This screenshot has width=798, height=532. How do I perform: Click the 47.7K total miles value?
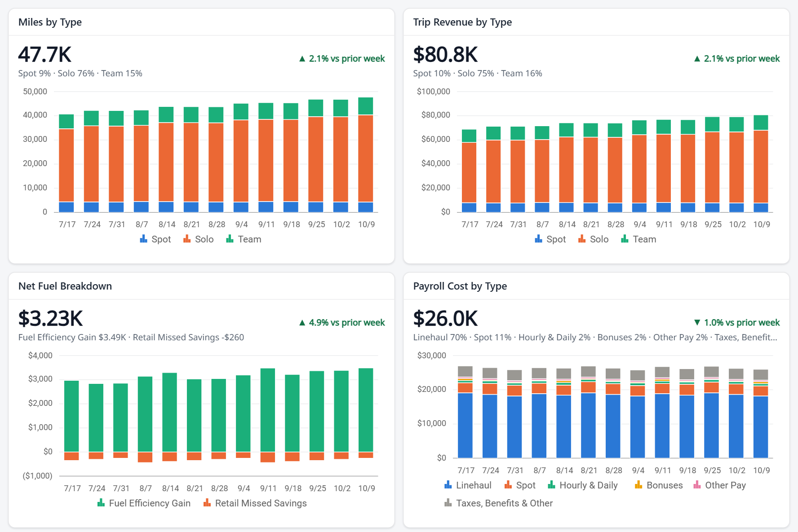point(45,54)
